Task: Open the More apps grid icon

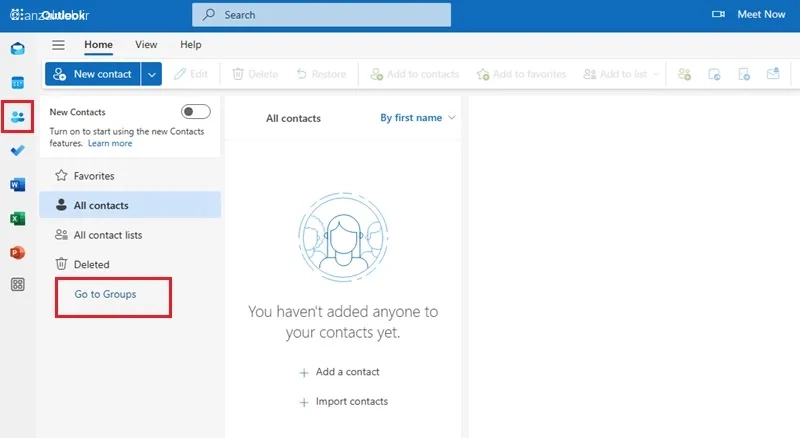Action: click(17, 284)
